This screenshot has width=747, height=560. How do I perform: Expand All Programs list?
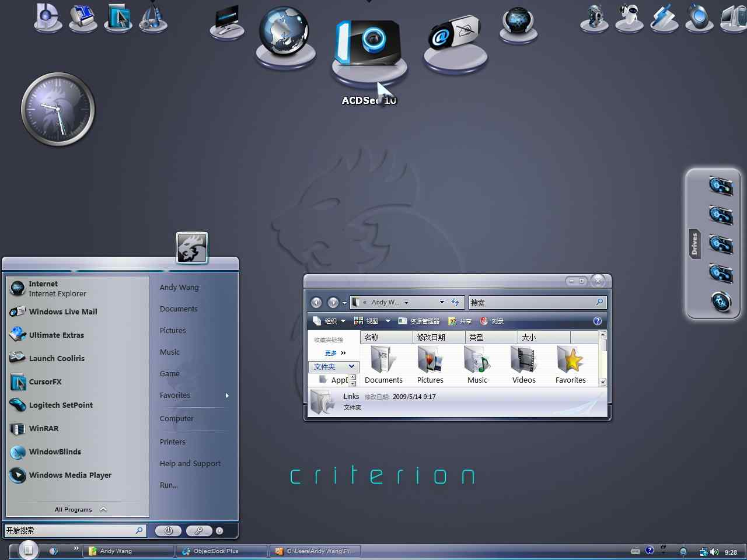tap(81, 509)
